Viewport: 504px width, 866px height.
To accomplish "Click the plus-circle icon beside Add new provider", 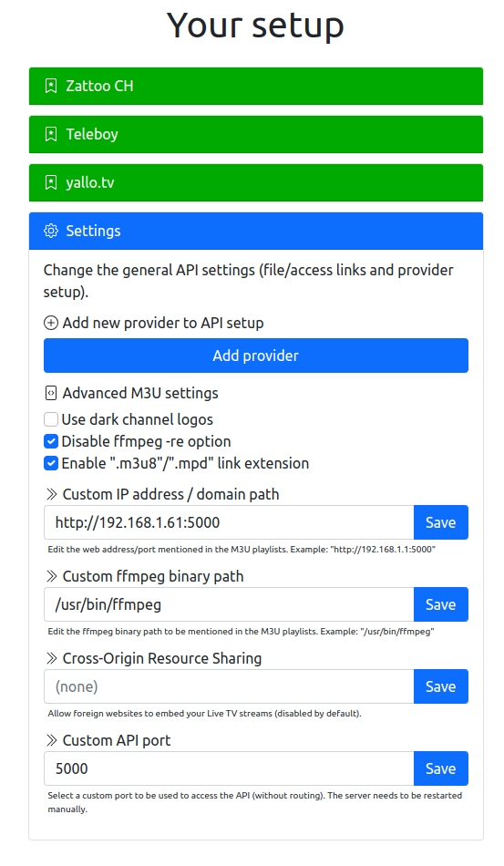I will coord(51,323).
